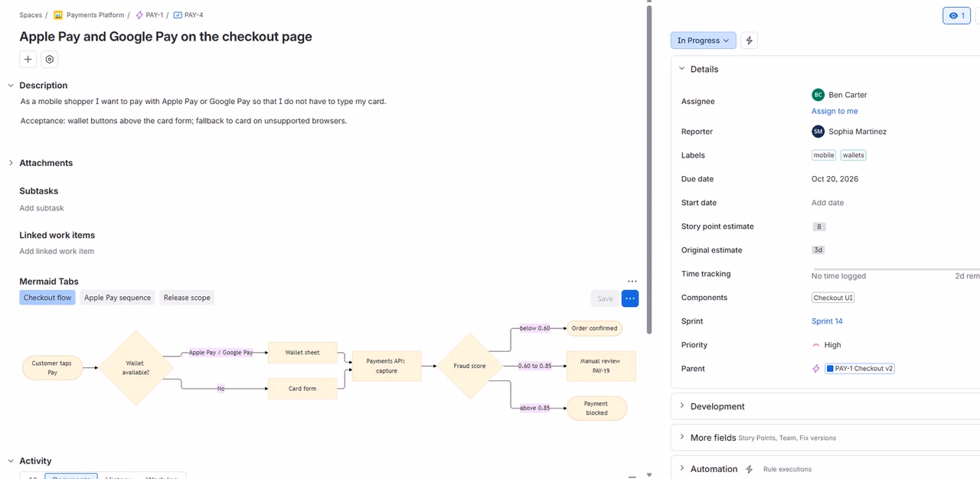Screen dimensions: 980x479
Task: Collapse the Details section chevron
Action: tap(681, 69)
